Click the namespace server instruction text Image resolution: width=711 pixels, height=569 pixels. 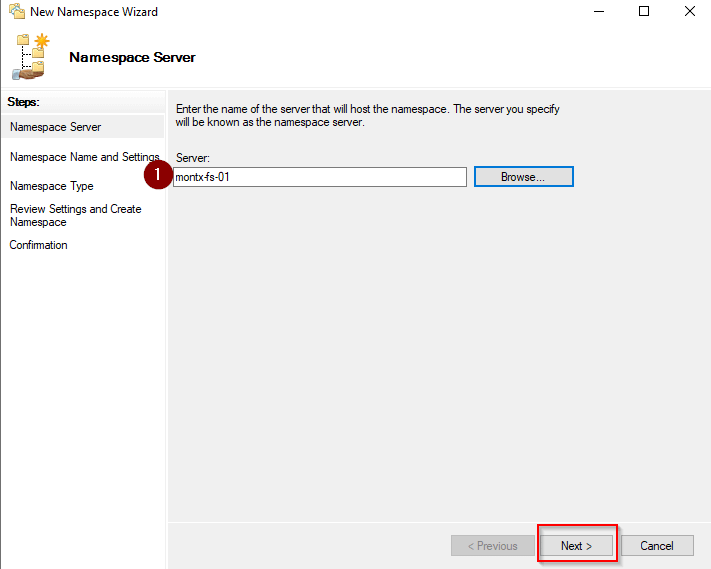[367, 116]
